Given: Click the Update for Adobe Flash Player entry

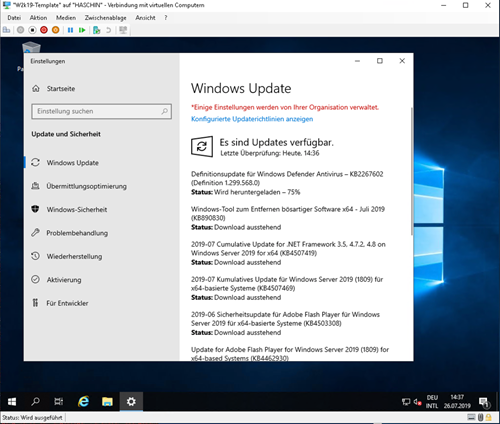Looking at the screenshot, I should (290, 354).
